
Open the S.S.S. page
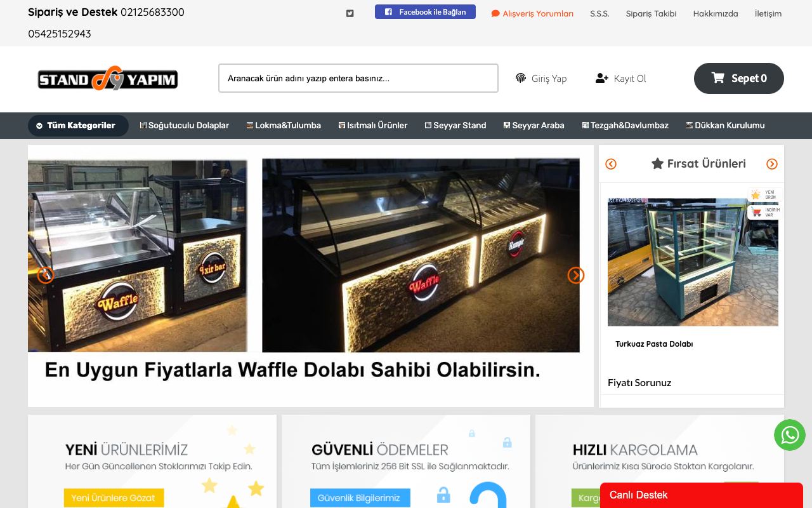point(599,13)
